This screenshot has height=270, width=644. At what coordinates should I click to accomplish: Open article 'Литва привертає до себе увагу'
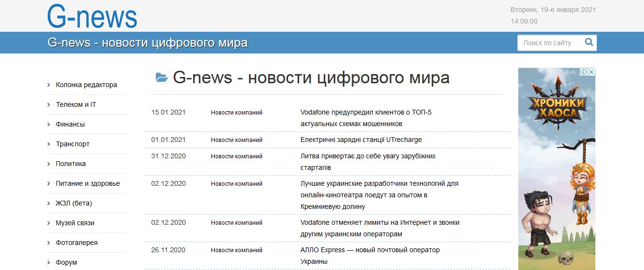(x=368, y=162)
